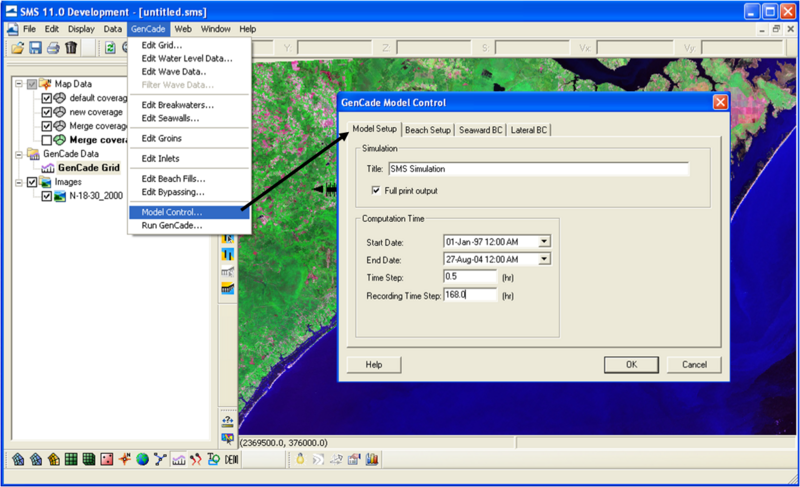Select the red scatter points module icon
This screenshot has height=487, width=800.
107,459
